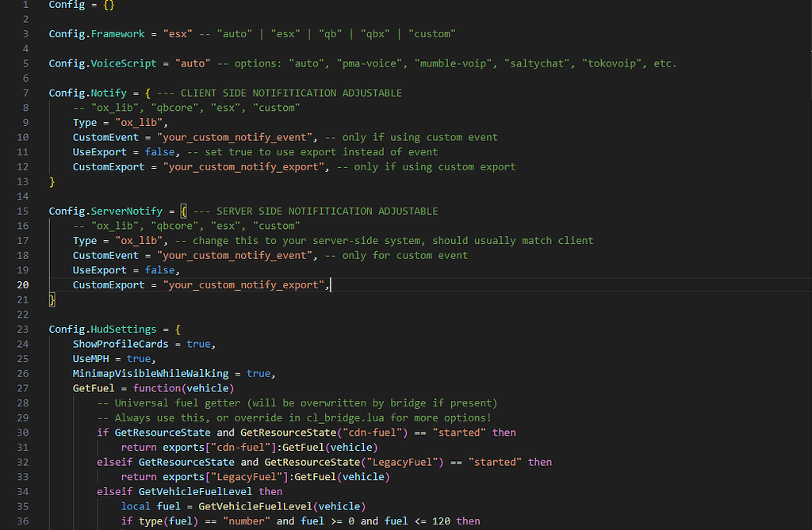Click the Type key on line 9
812x530 pixels.
coord(84,123)
